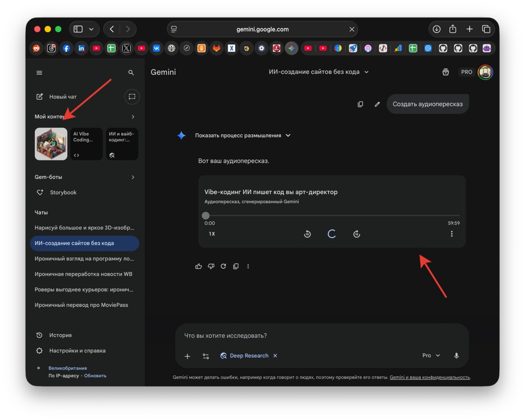525x420 pixels.
Task: Click the Safari share icon
Action: [x=453, y=29]
